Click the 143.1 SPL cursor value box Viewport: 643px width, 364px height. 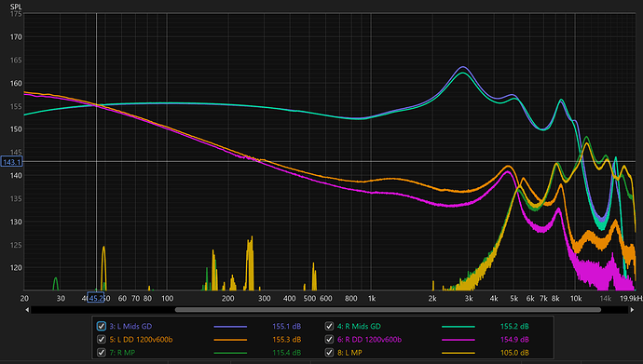coord(11,162)
